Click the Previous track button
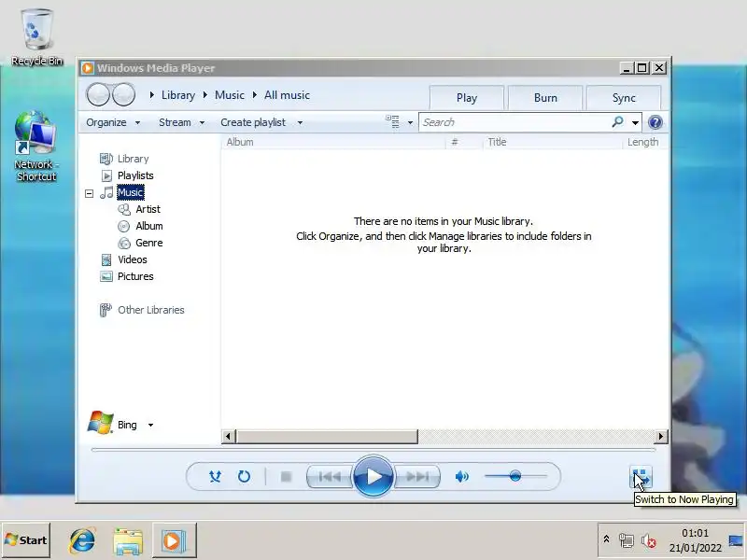The width and height of the screenshot is (747, 560). click(x=330, y=476)
